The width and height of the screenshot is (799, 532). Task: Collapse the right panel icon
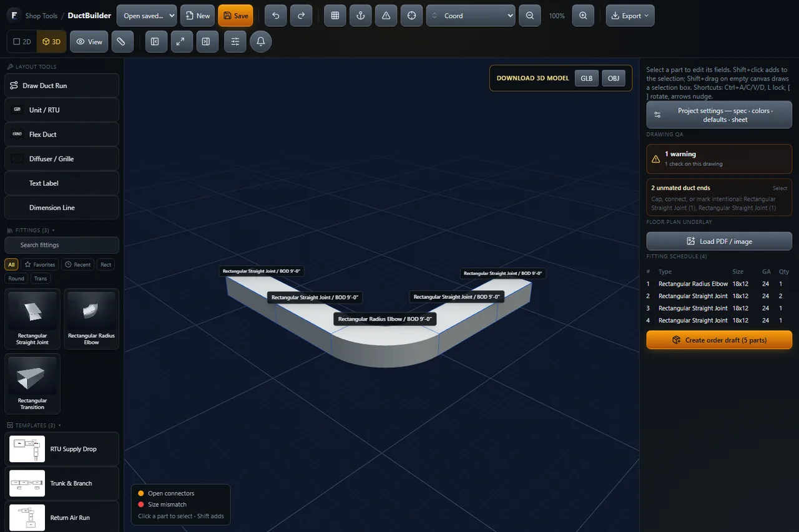(206, 42)
